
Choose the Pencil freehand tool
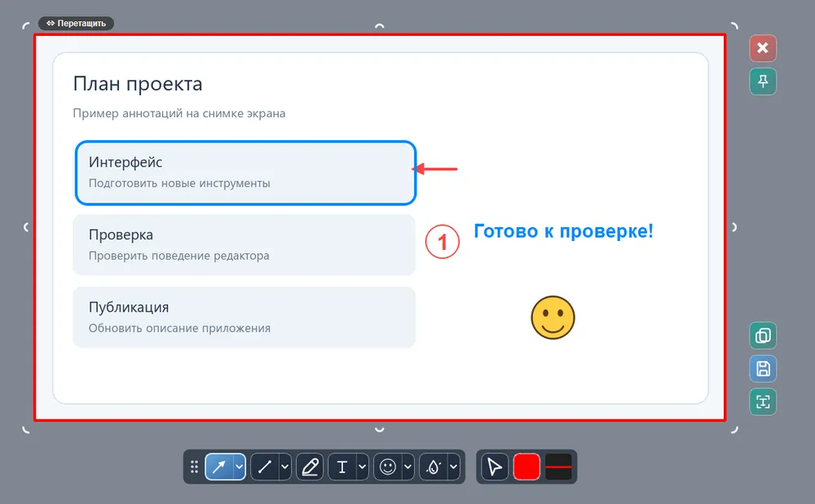click(310, 467)
